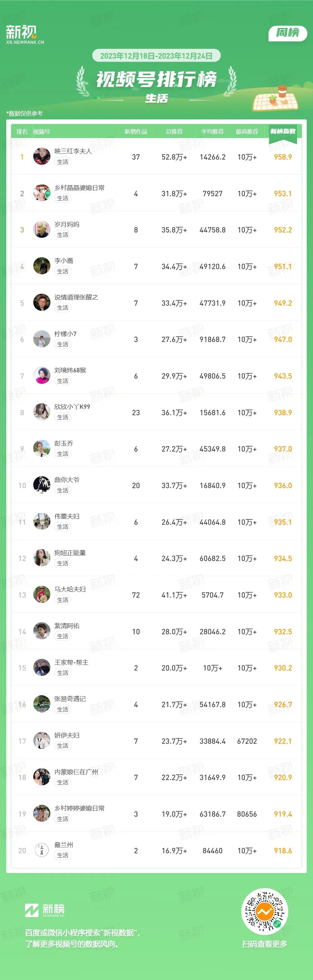Click avatar of 映三红李夫人
The height and width of the screenshot is (980, 313).
pos(42,156)
